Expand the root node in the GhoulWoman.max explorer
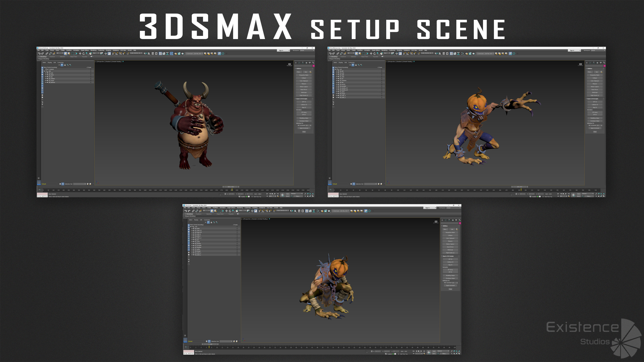Image resolution: width=644 pixels, height=362 pixels. point(335,69)
